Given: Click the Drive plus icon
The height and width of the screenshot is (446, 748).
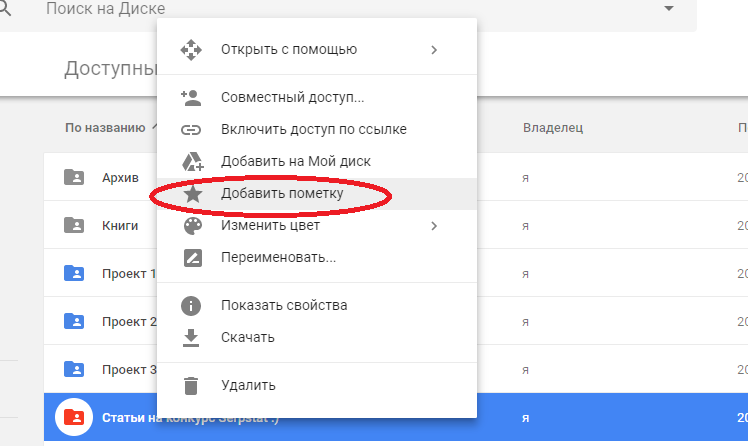Looking at the screenshot, I should (x=193, y=162).
